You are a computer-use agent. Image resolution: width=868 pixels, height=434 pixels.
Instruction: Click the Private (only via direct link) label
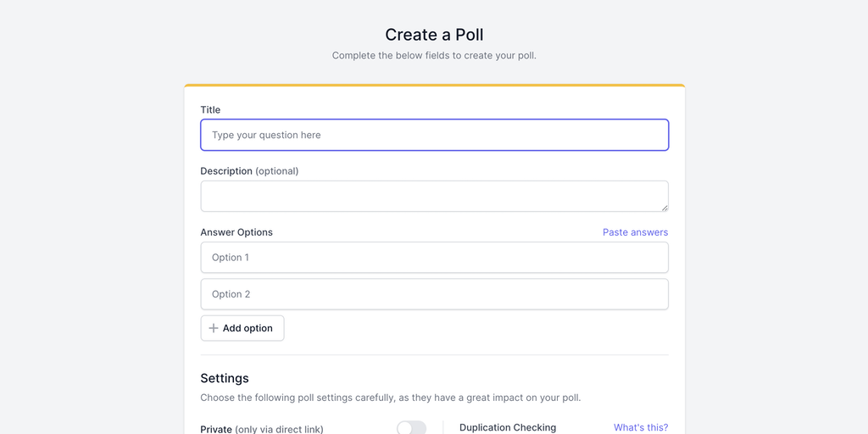(261, 429)
